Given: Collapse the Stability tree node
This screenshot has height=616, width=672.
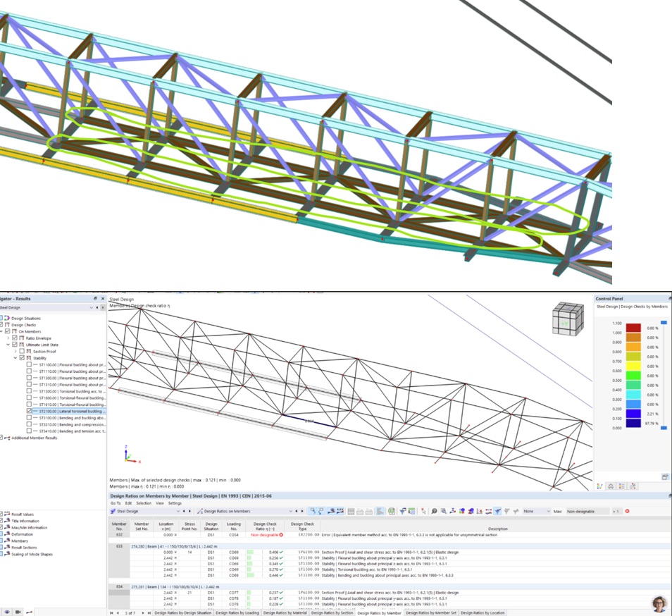Looking at the screenshot, I should click(x=15, y=358).
